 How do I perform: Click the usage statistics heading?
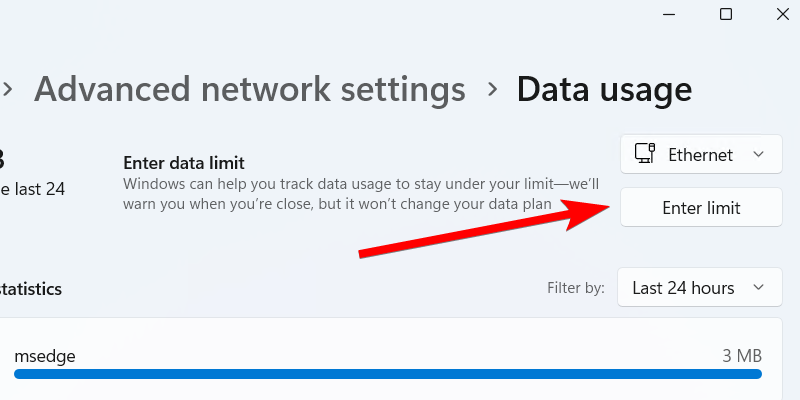coord(30,289)
